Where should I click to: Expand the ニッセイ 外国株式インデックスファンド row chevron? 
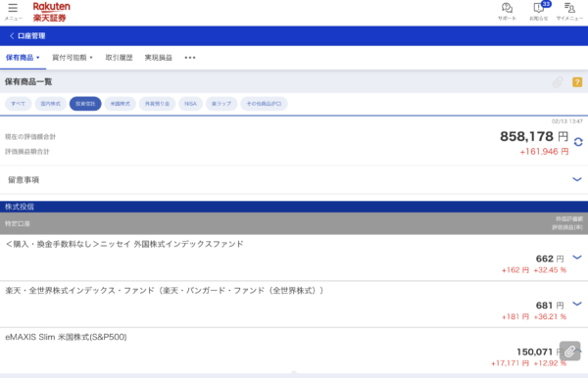coord(577,258)
